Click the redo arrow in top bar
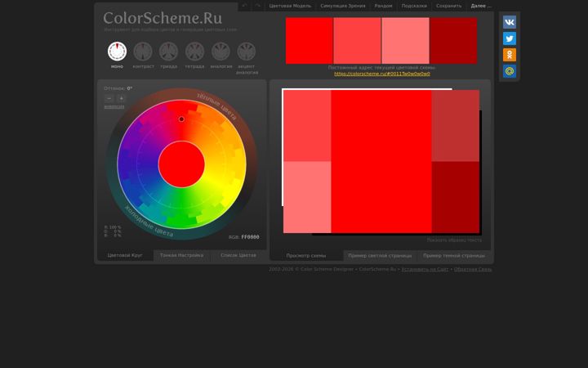This screenshot has height=368, width=588. (x=257, y=6)
